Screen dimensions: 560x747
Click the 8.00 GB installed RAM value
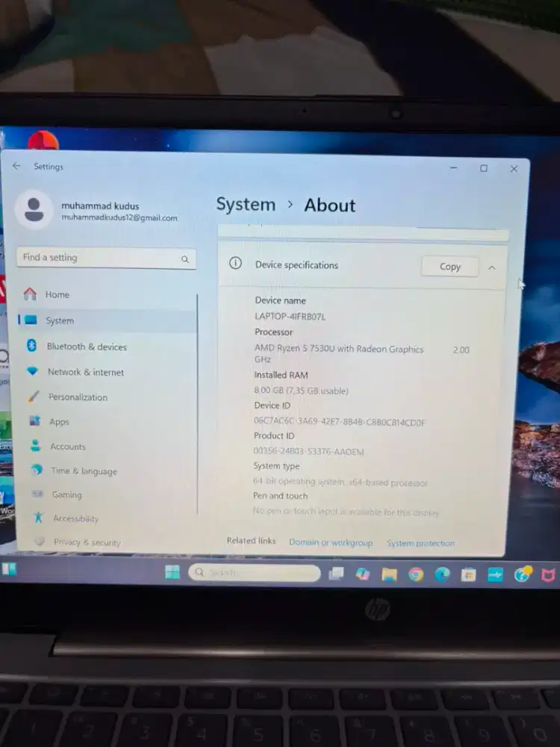tap(301, 391)
